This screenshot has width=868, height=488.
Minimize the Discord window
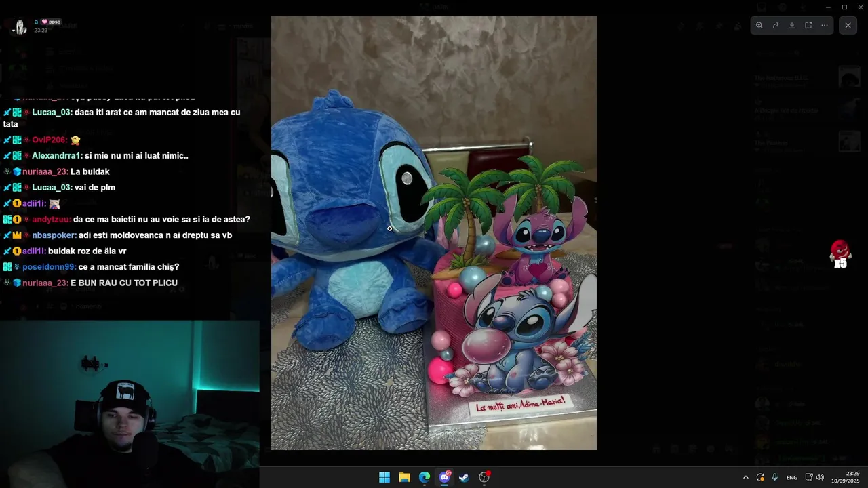pos(828,7)
